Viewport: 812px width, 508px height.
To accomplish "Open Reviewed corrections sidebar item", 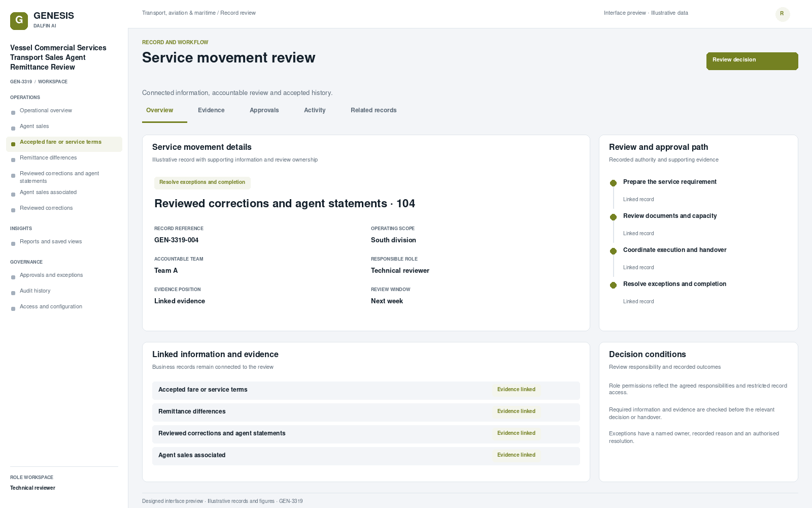I will point(64,208).
